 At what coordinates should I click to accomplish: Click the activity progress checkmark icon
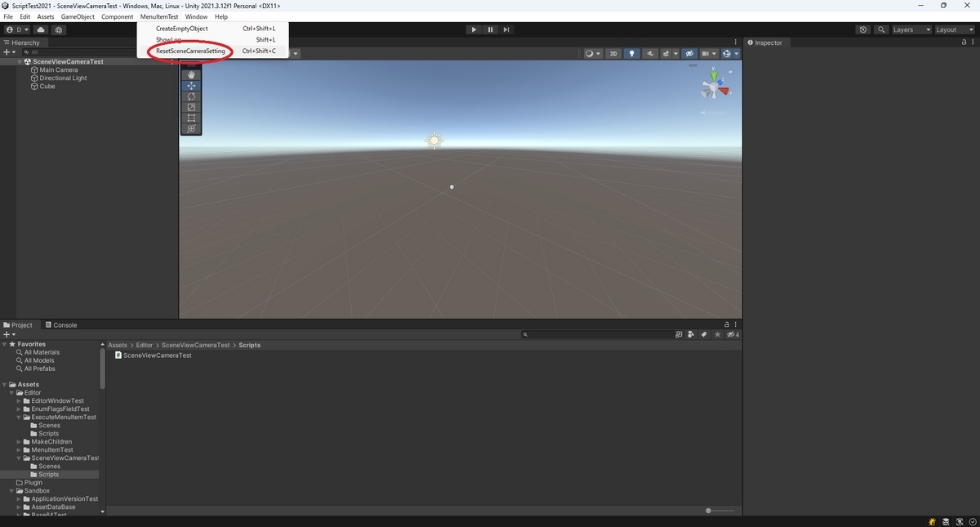pos(972,521)
